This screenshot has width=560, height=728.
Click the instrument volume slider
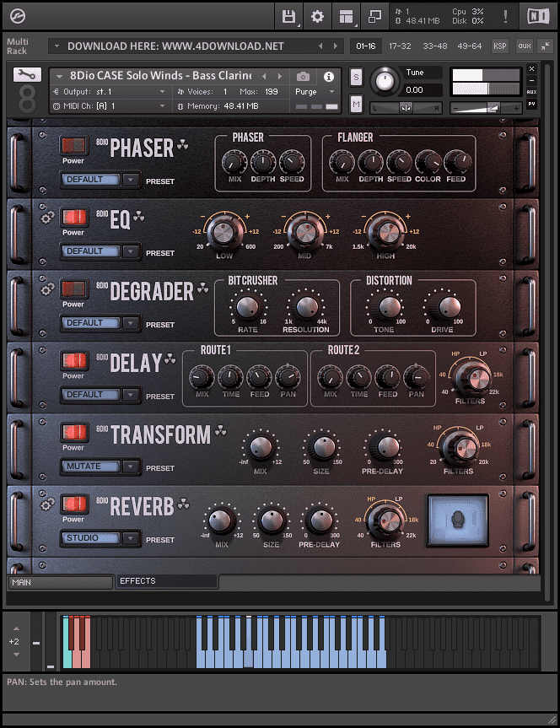point(486,108)
